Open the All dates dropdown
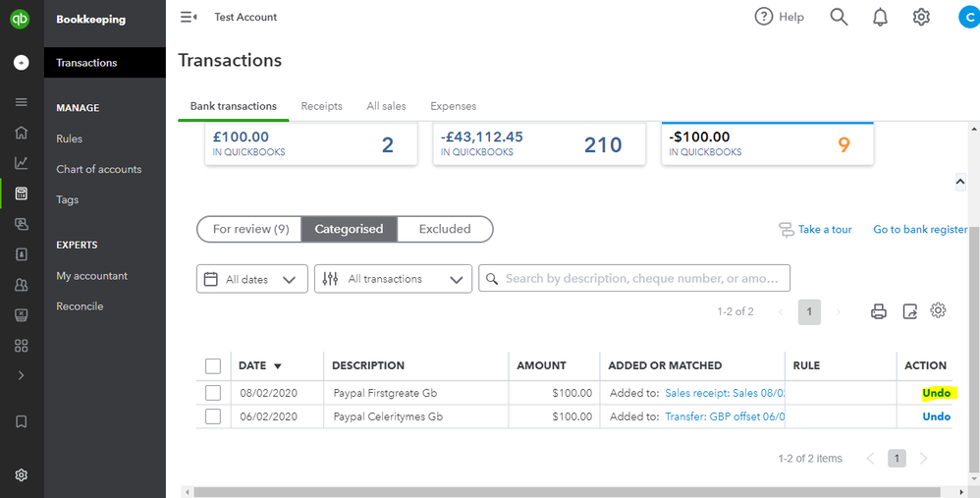 (x=252, y=279)
